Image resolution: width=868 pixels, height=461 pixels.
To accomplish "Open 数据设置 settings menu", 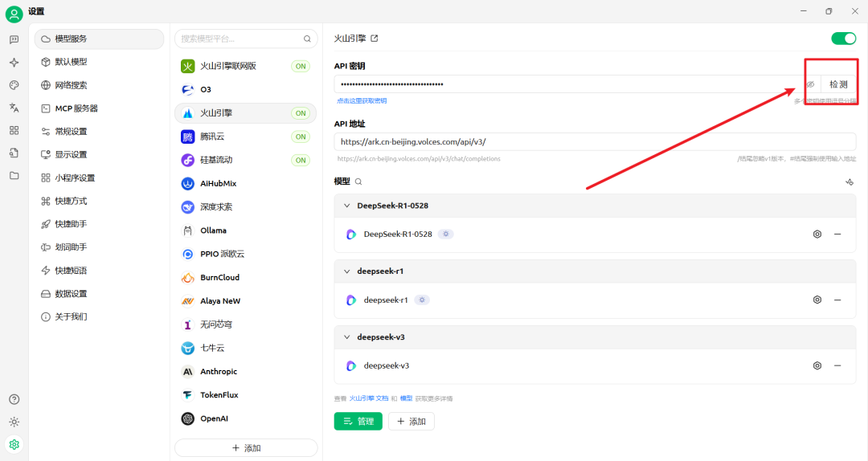I will [x=99, y=294].
